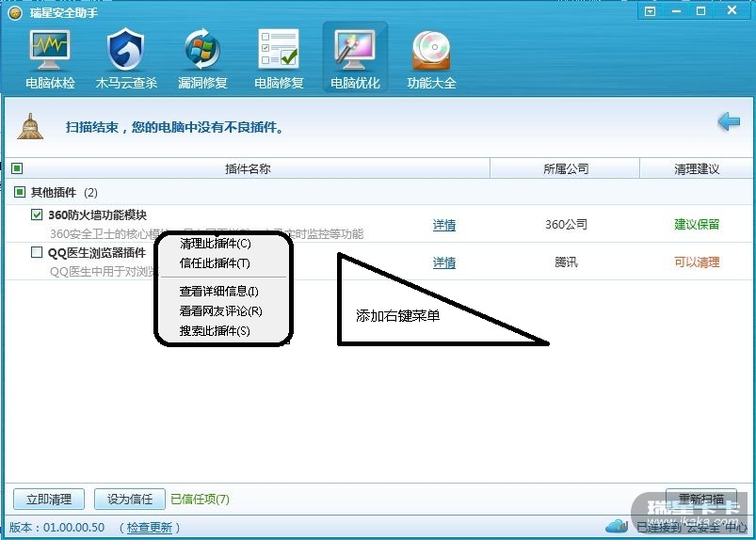
Task: Toggle select-all checkbox in table header
Action: coord(17,168)
